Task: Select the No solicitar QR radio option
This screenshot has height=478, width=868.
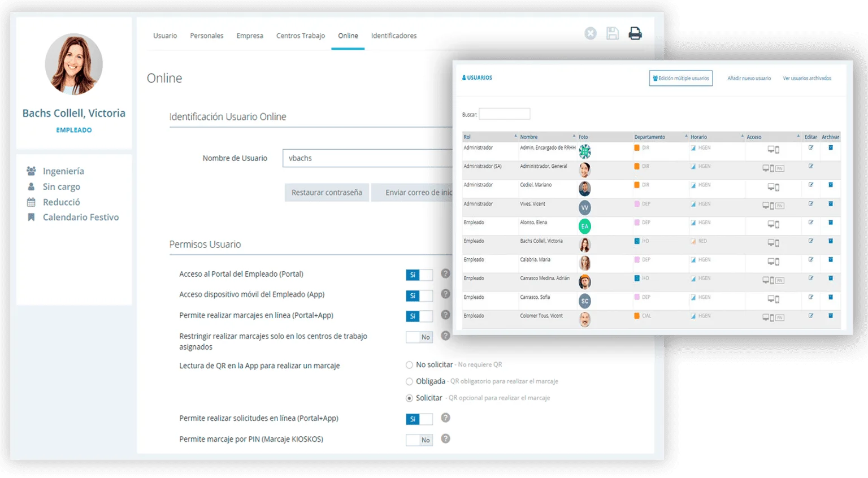Action: pyautogui.click(x=409, y=365)
